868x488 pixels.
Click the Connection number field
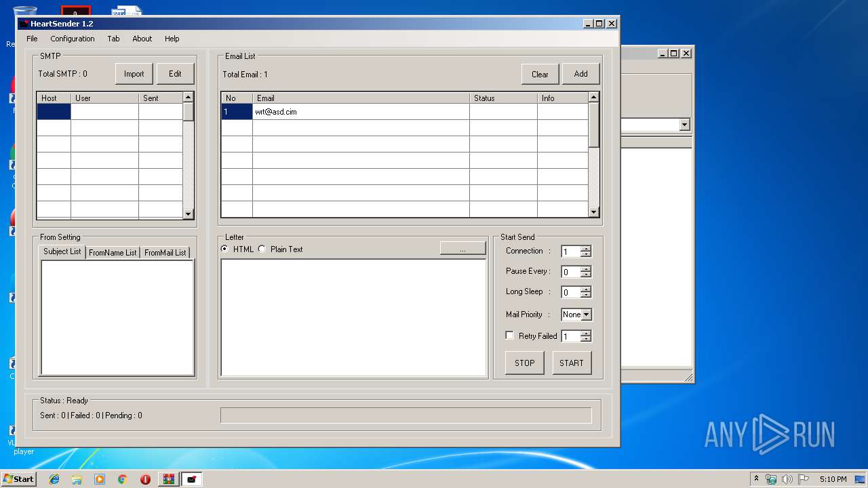(571, 251)
